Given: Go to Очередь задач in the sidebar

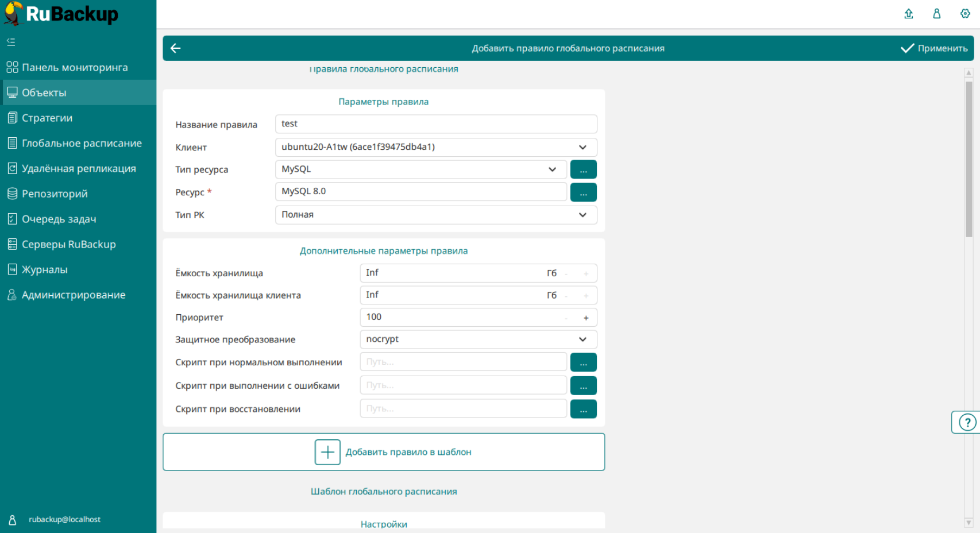Looking at the screenshot, I should (x=59, y=219).
